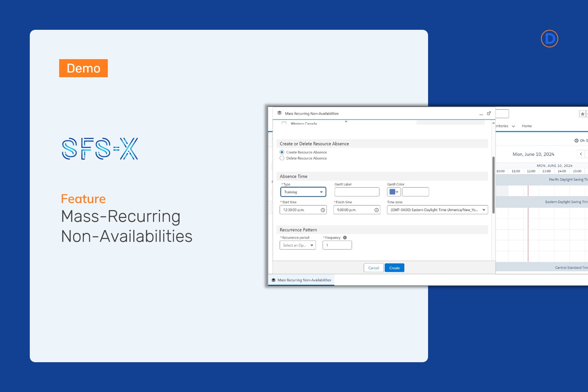
Task: Click the Create button
Action: pyautogui.click(x=394, y=268)
